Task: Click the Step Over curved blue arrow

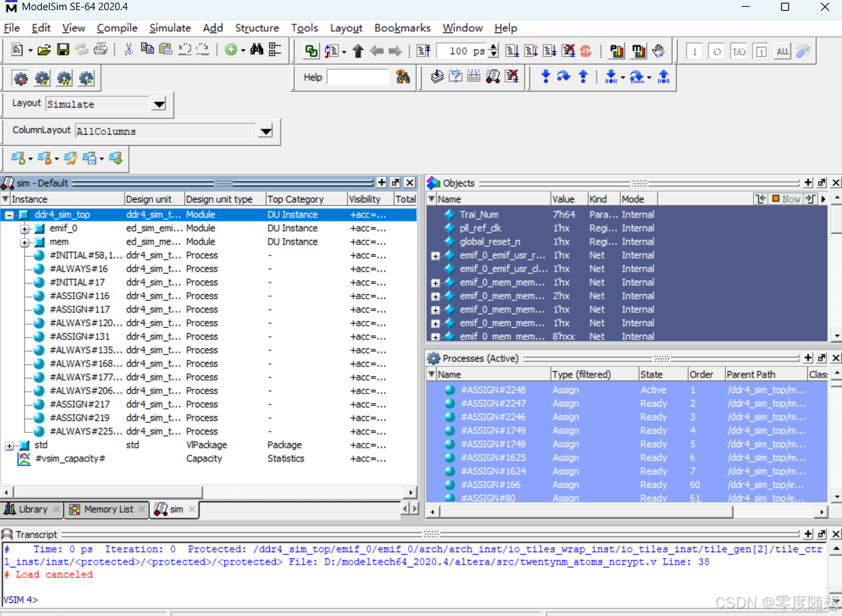Action: coord(563,77)
